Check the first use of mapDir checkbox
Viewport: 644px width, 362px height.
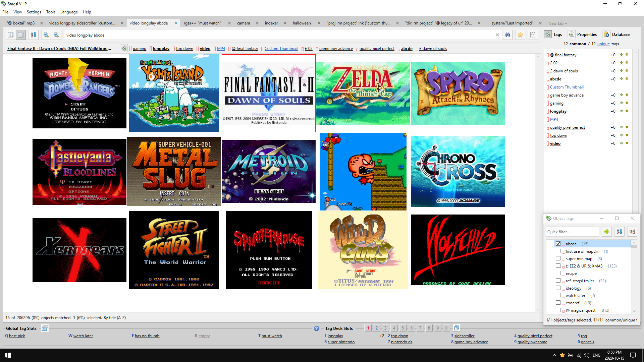[558, 251]
